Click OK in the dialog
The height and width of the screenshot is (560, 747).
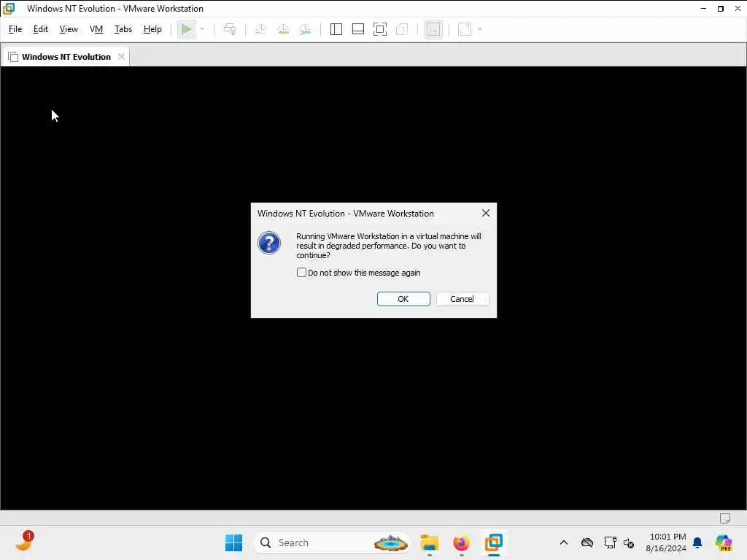(403, 298)
